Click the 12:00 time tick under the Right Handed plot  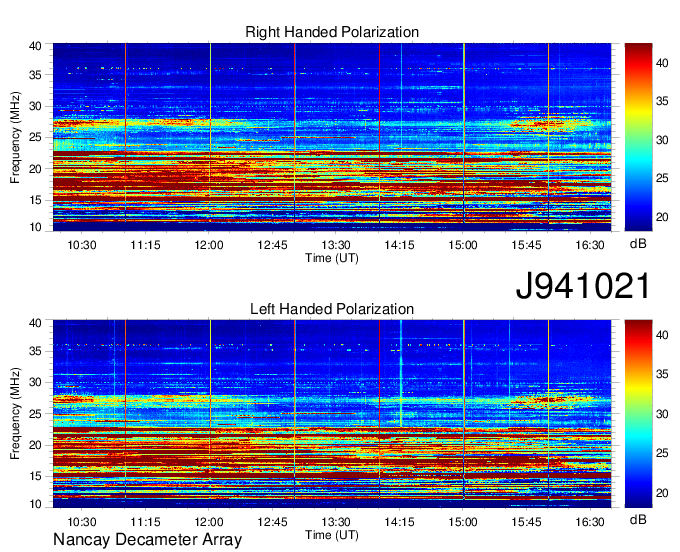coord(209,245)
